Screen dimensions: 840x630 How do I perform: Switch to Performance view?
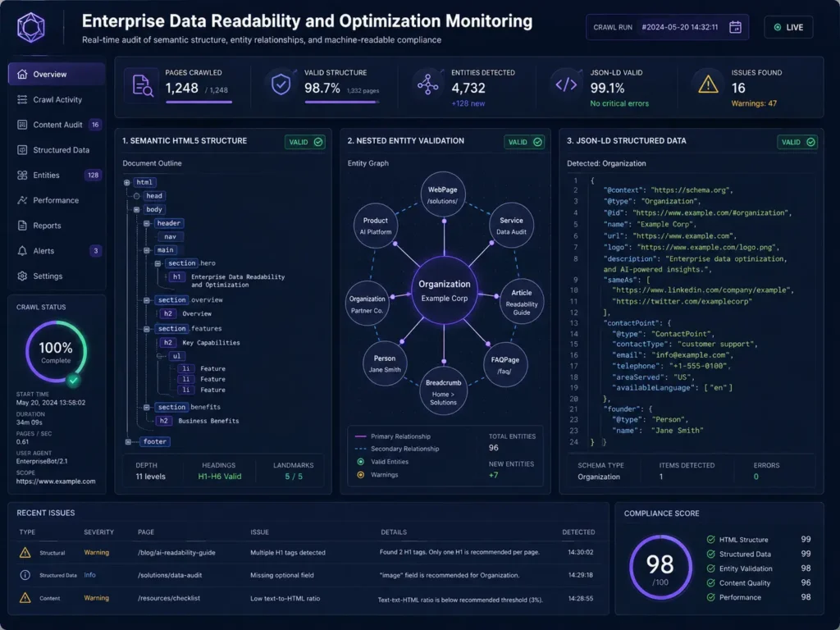click(57, 200)
